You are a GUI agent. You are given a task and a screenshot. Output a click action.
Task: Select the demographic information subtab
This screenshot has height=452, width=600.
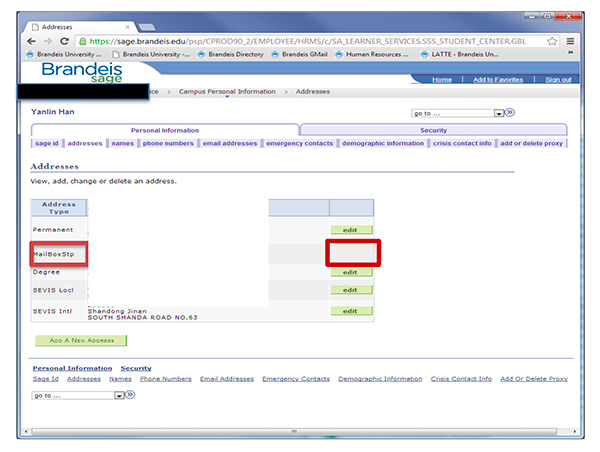click(x=383, y=143)
